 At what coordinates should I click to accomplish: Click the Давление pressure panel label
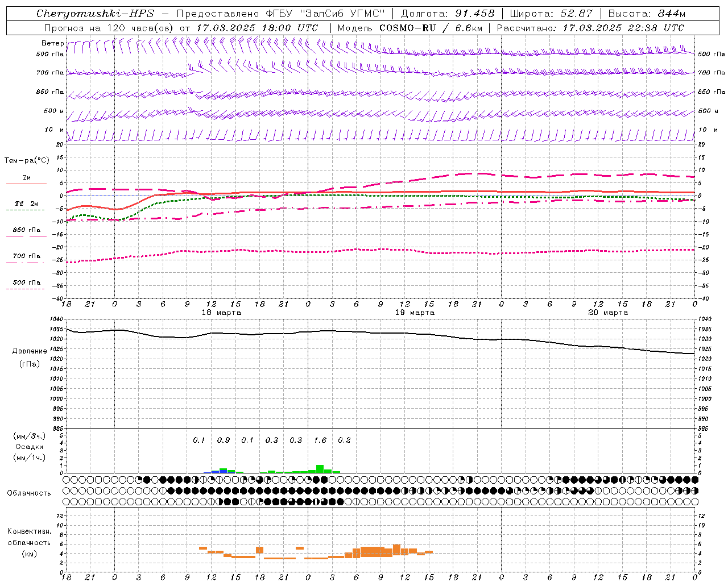[x=30, y=351]
